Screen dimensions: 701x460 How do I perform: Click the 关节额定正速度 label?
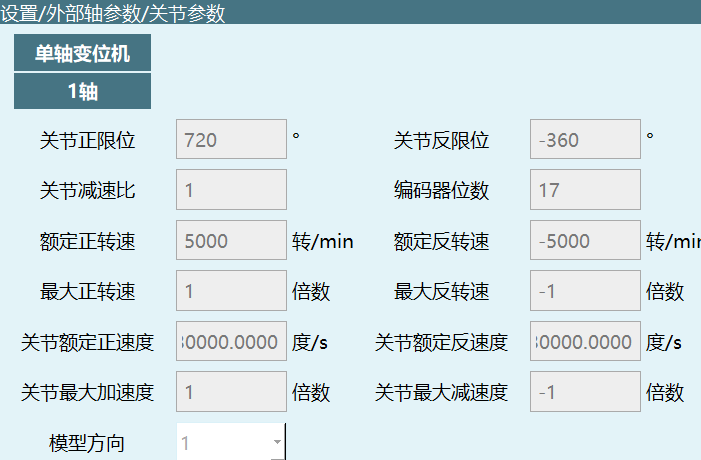88,342
